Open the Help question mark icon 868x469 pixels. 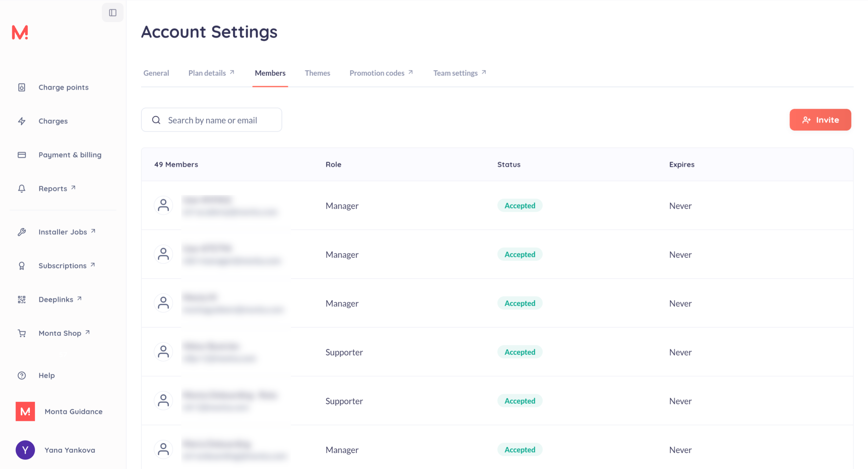[x=22, y=375]
